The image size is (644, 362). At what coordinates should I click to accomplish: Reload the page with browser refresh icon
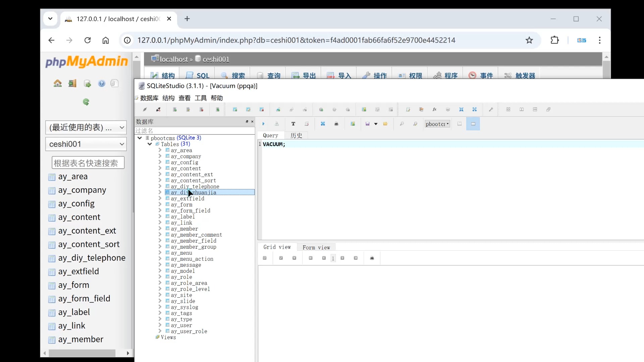pos(87,40)
